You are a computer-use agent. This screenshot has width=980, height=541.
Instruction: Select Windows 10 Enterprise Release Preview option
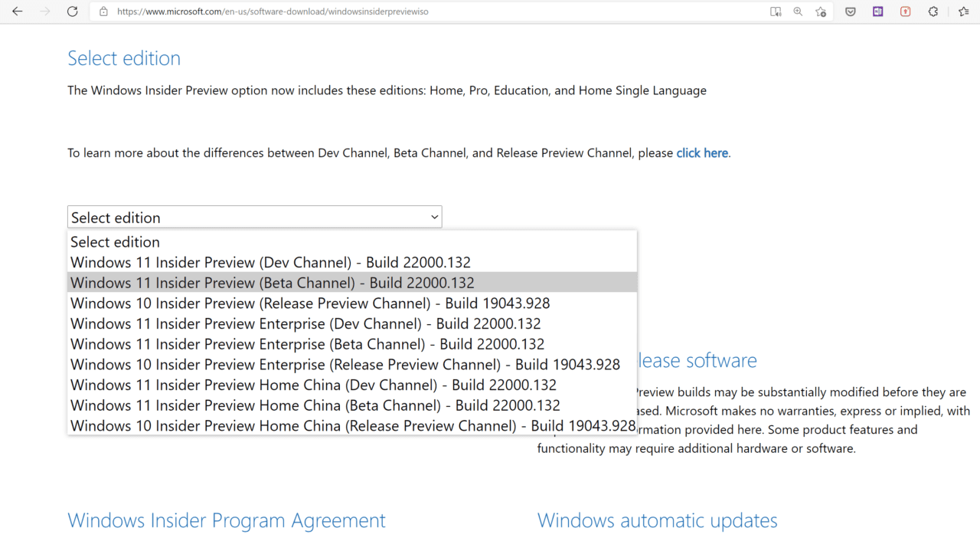click(352, 364)
